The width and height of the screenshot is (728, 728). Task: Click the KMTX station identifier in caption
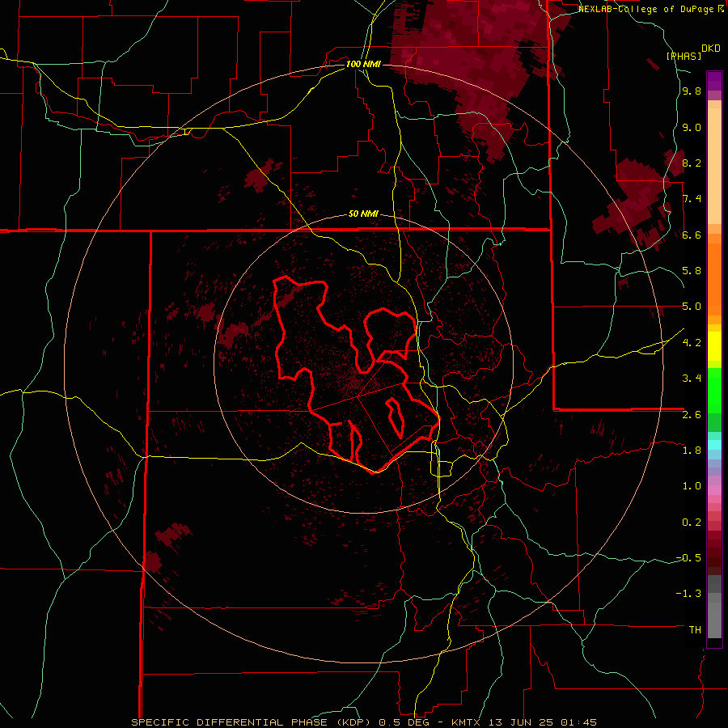pyautogui.click(x=466, y=722)
